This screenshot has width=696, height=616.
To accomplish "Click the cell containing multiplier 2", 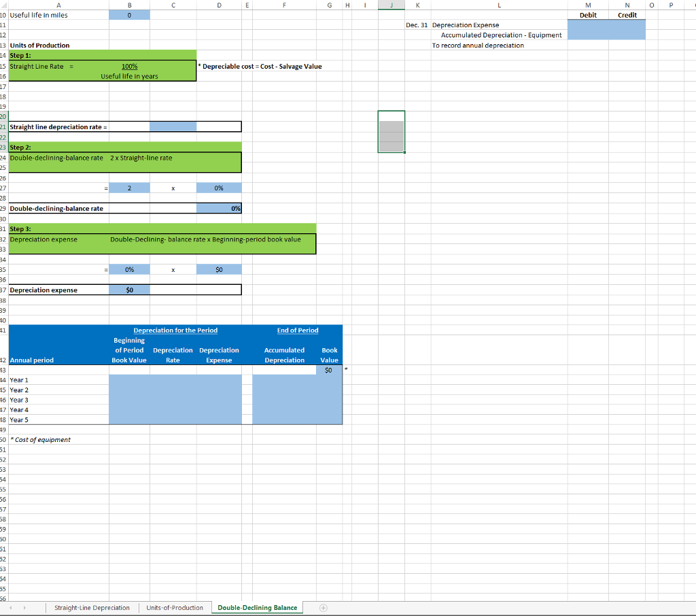I will click(130, 188).
